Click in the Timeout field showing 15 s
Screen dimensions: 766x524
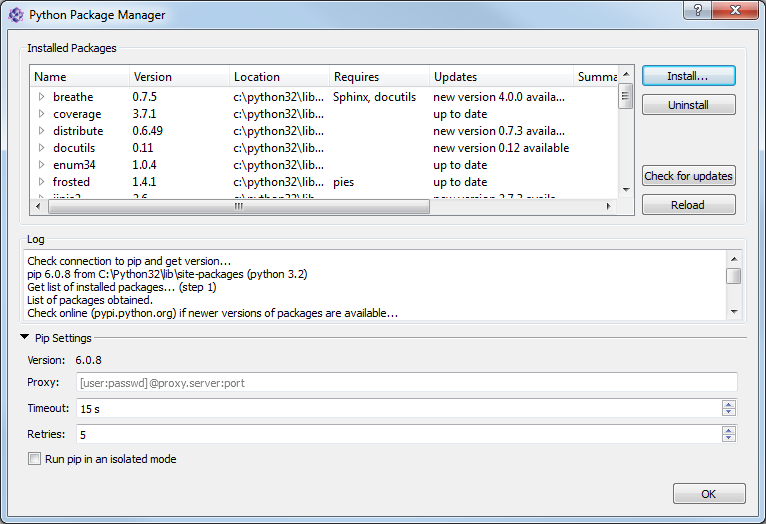pos(399,408)
